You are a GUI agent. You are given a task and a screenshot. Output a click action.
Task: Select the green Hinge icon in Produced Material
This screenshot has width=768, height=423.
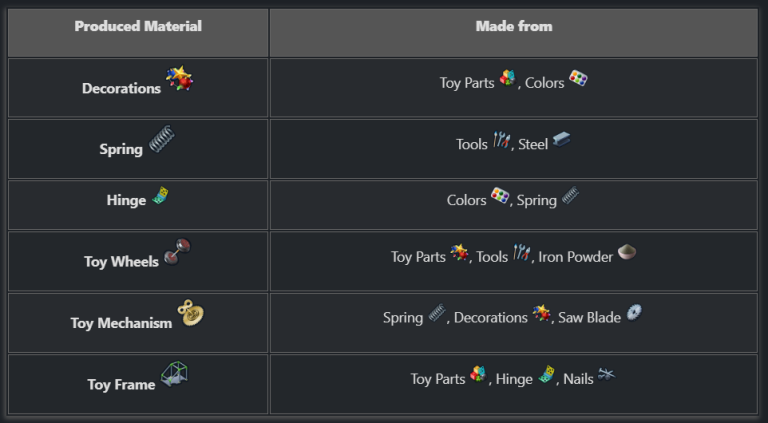(x=160, y=197)
